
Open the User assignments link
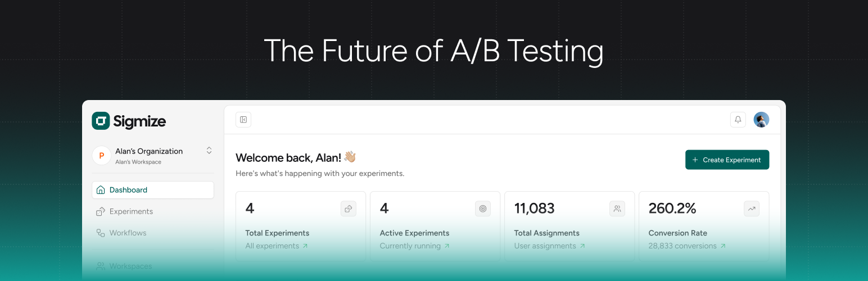pyautogui.click(x=549, y=246)
